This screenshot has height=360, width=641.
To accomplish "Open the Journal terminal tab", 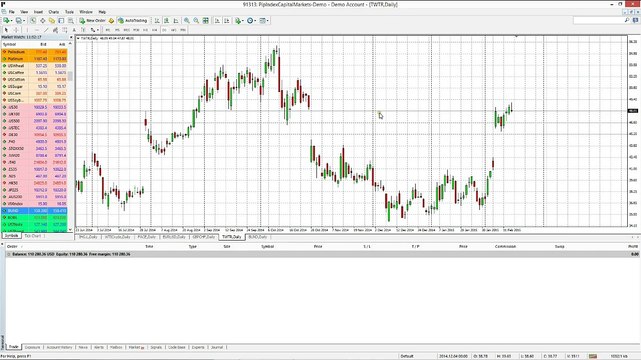I will pos(217,347).
